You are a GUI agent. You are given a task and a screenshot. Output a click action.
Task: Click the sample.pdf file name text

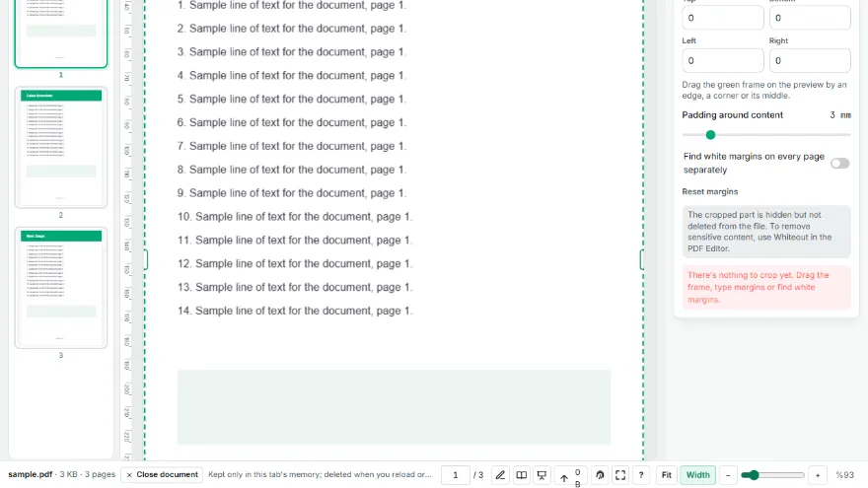(30, 474)
